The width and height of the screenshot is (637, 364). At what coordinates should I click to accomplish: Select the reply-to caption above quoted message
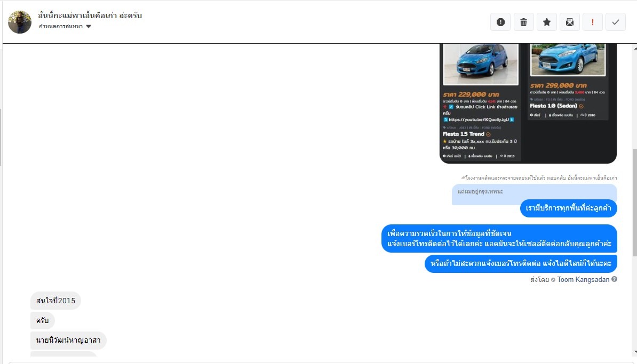[539, 178]
